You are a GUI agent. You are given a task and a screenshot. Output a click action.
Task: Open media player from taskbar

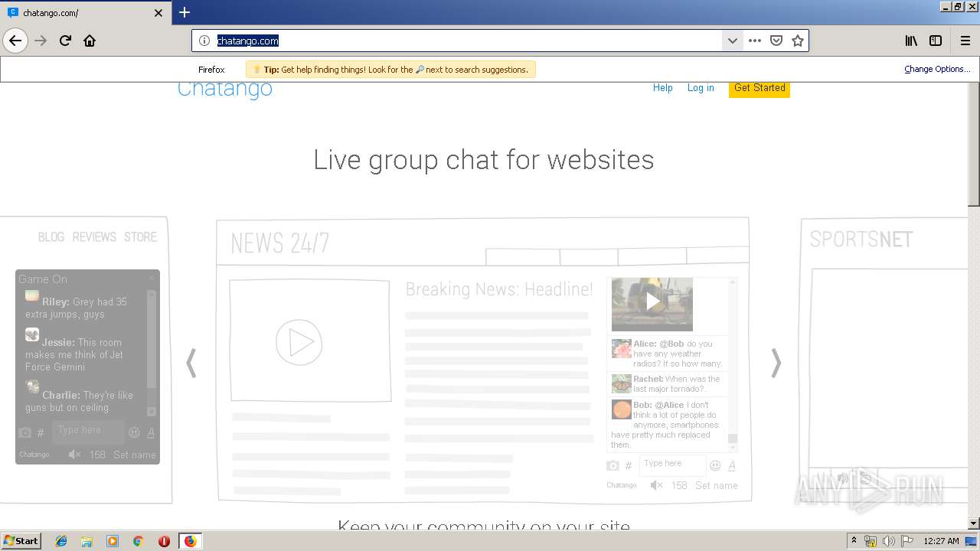(x=113, y=541)
